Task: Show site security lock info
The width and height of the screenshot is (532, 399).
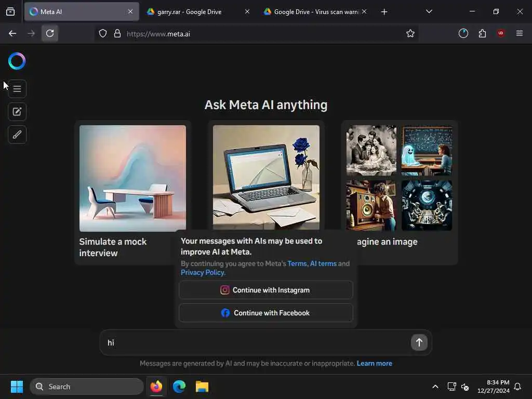Action: 117,33
